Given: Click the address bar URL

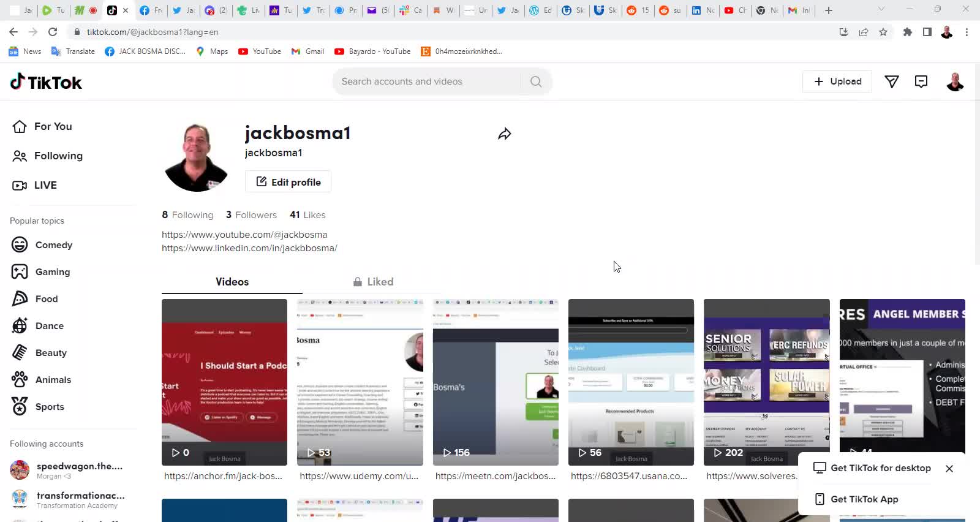Looking at the screenshot, I should (153, 32).
